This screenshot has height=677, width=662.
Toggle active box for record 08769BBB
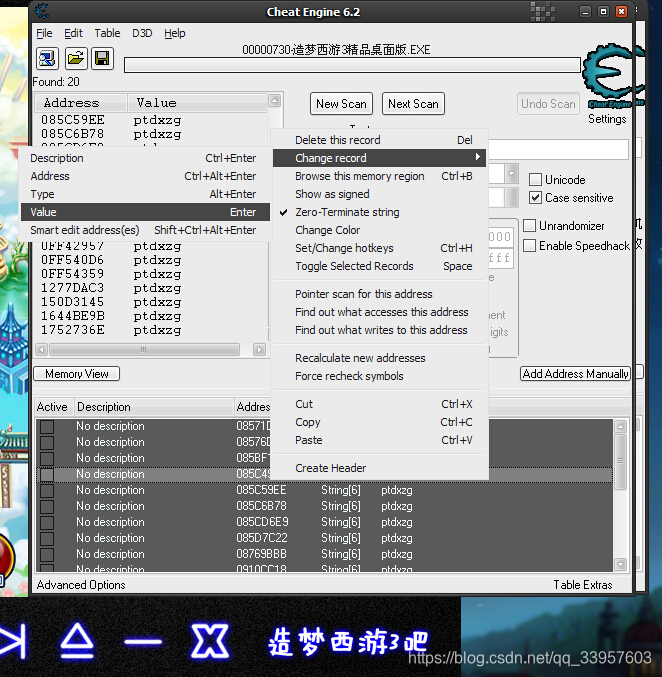coord(47,554)
